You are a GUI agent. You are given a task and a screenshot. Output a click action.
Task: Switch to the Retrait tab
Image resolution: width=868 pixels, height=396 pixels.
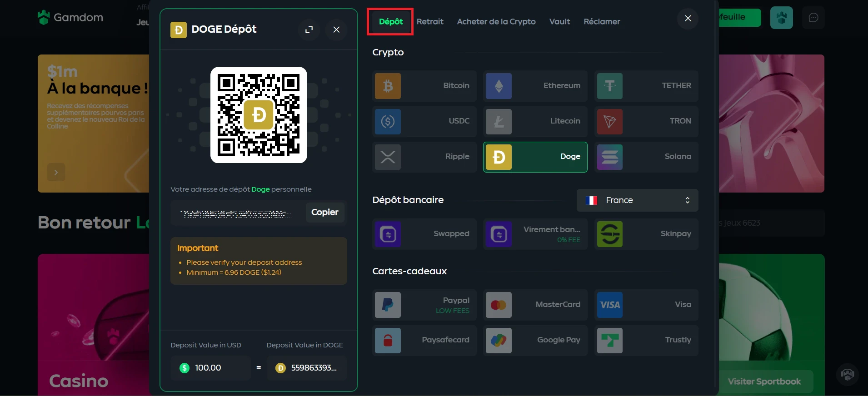430,22
